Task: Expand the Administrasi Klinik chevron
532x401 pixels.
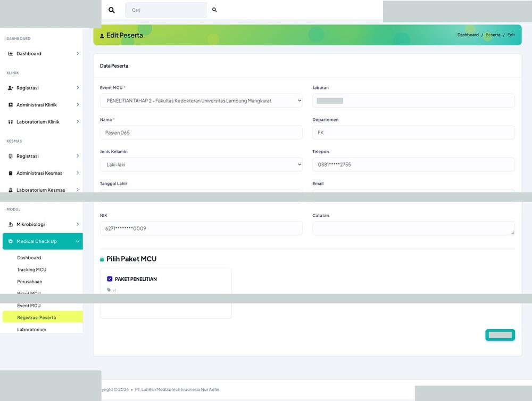Action: [77, 105]
